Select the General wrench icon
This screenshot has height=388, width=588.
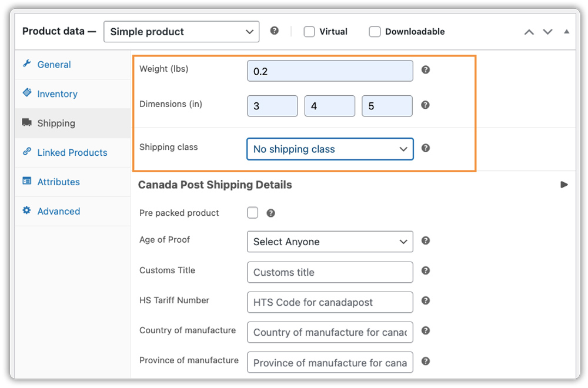click(28, 65)
